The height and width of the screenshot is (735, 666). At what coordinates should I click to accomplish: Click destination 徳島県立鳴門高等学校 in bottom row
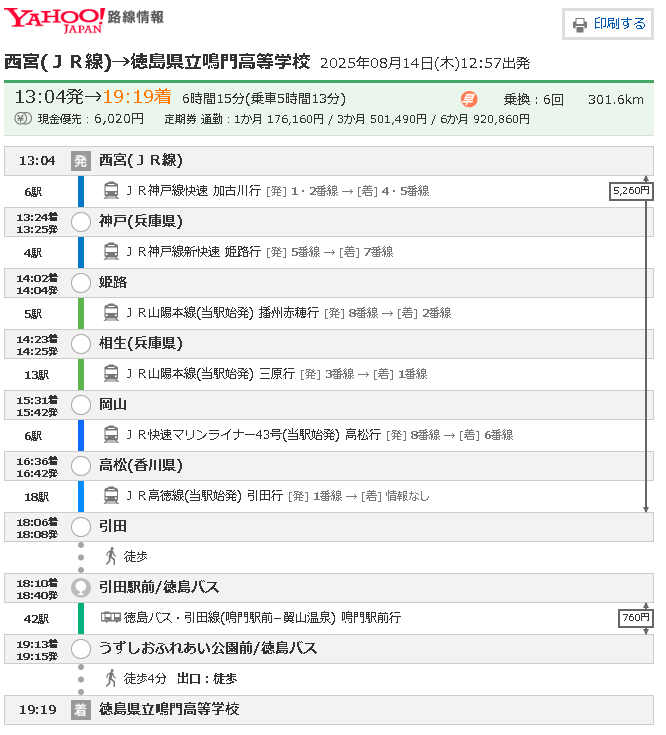tap(169, 709)
